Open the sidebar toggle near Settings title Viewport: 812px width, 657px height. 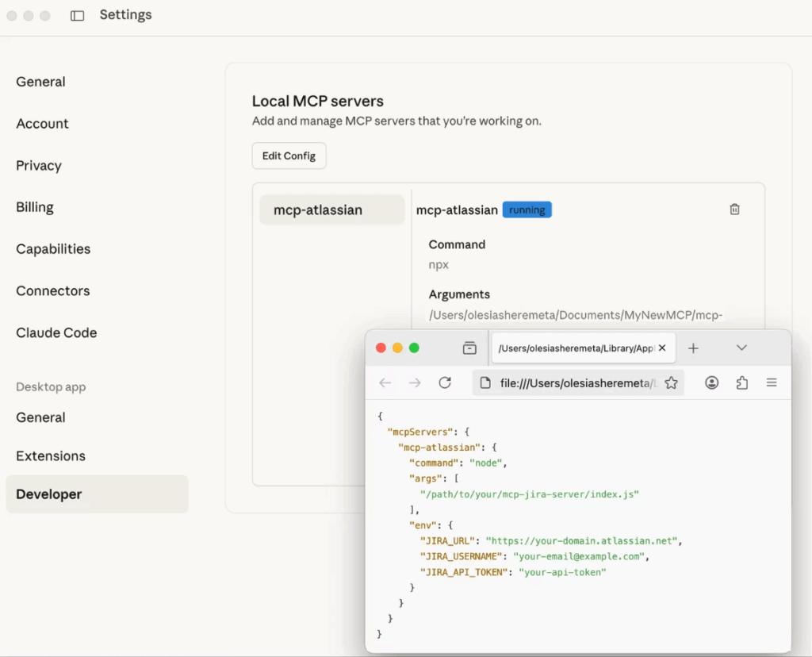[76, 15]
